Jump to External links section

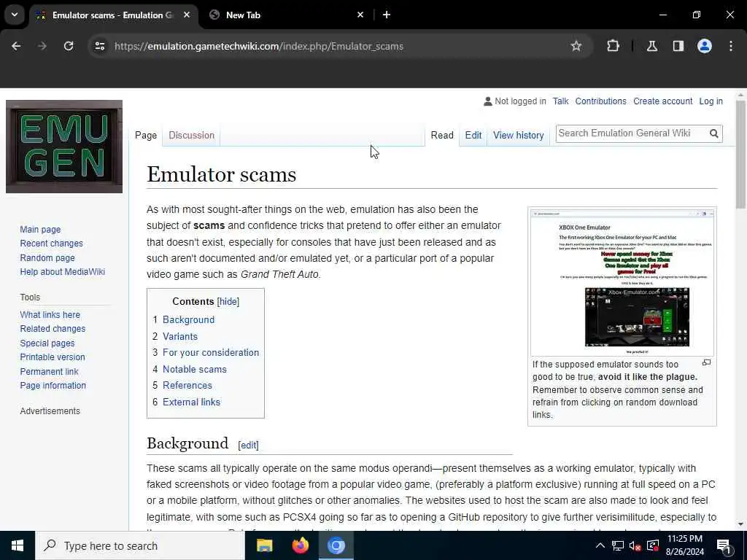click(x=192, y=402)
